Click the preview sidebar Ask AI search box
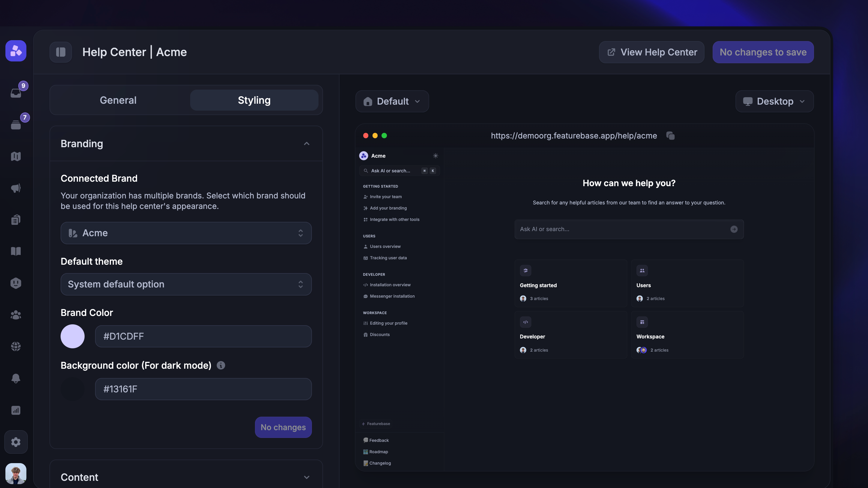Image resolution: width=868 pixels, height=488 pixels. tap(399, 171)
